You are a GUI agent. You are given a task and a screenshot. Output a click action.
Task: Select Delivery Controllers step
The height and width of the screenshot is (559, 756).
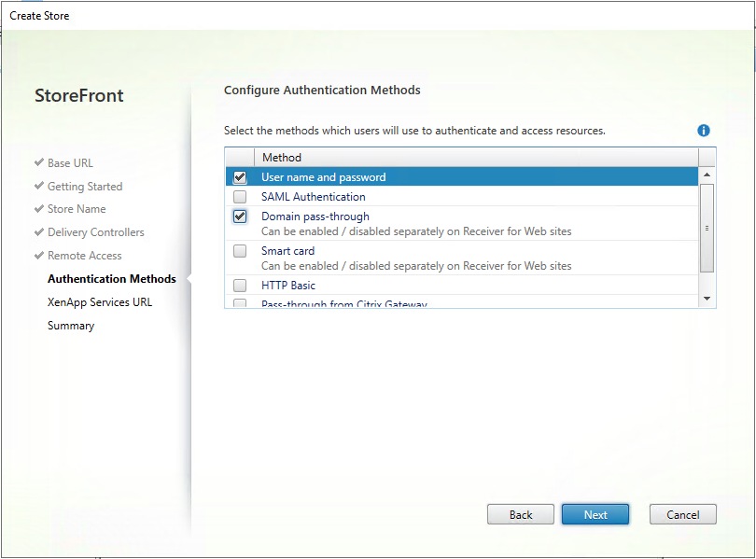(x=95, y=231)
